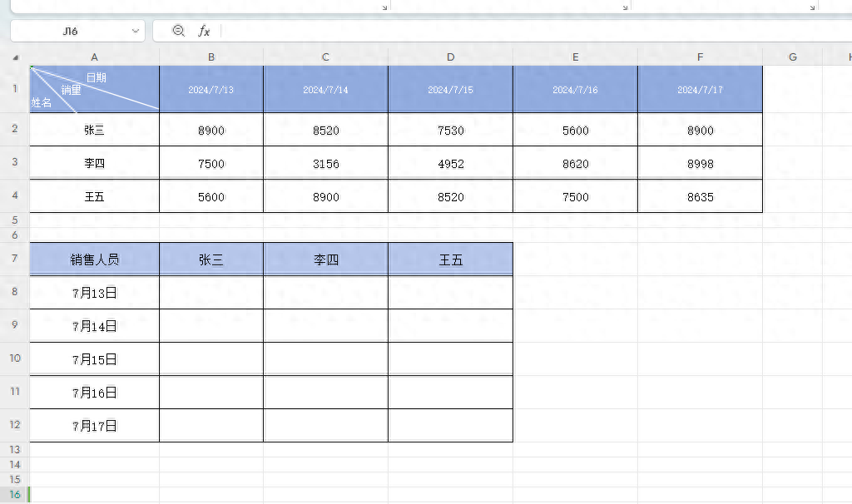Click 李四 in the top table's name column
852x504 pixels.
click(x=95, y=163)
